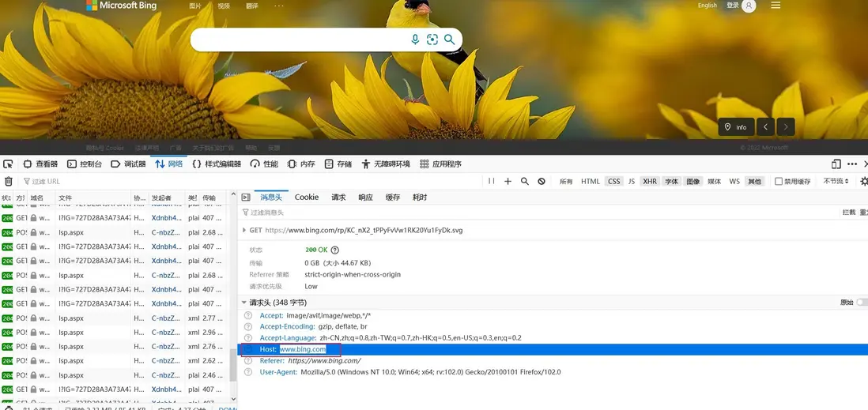Open the 应用程序 application tab
Screen dimensions: 868x410
440,164
